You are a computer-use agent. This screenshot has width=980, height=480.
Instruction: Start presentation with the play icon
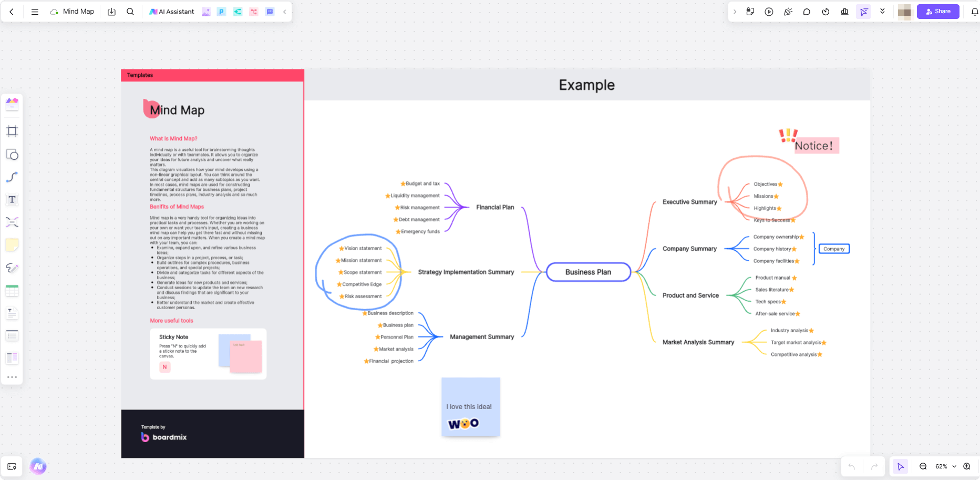point(769,12)
